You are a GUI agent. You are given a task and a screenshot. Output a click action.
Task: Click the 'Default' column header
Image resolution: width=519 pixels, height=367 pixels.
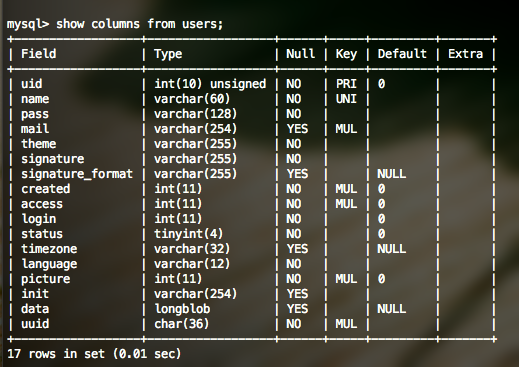[402, 54]
